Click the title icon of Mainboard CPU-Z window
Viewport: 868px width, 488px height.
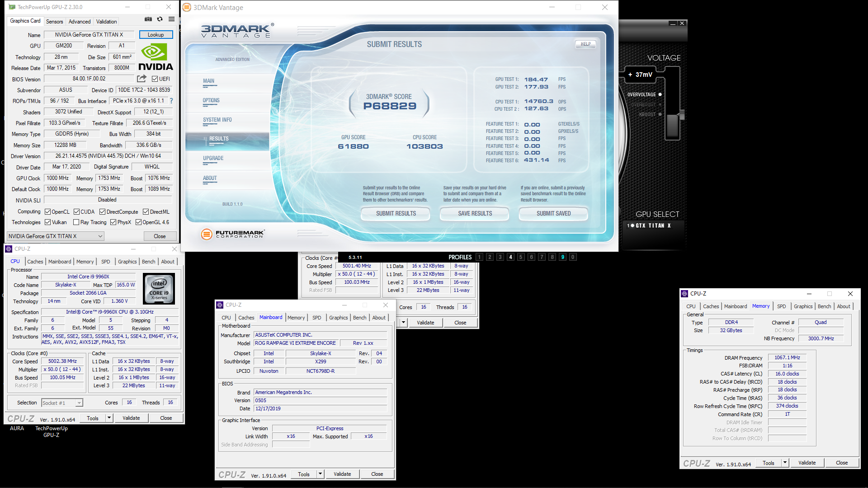220,305
